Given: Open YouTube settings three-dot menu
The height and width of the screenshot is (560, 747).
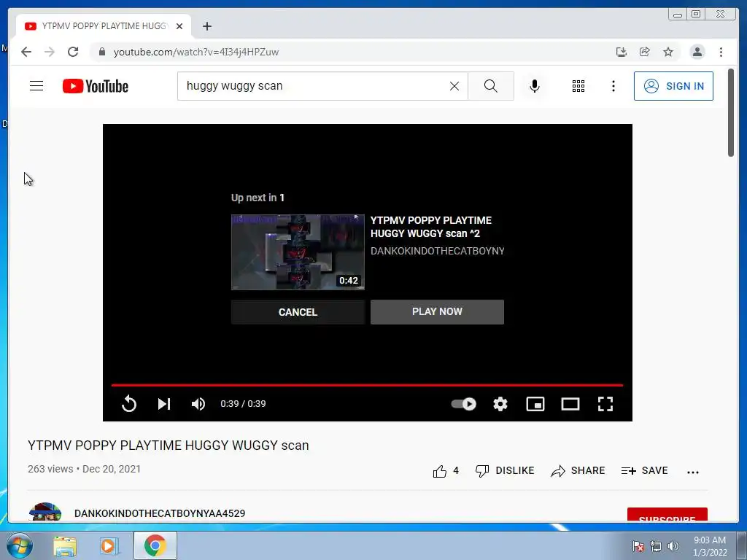Looking at the screenshot, I should pos(613,86).
